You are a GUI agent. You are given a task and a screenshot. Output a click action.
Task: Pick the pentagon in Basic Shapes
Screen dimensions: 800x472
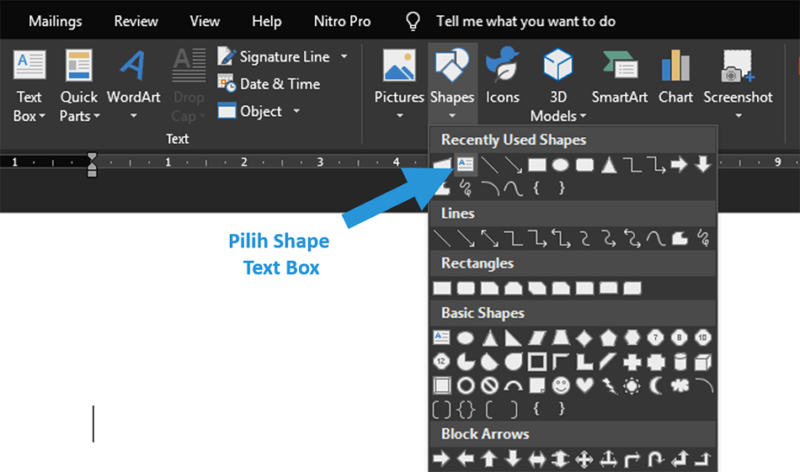click(x=608, y=338)
